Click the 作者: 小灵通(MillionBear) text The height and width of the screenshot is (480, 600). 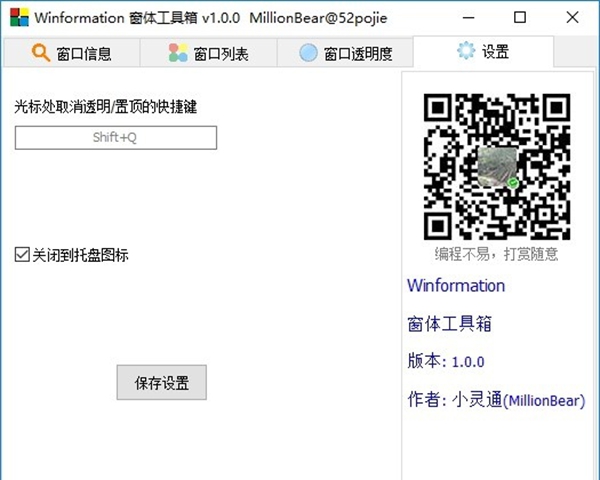click(x=496, y=400)
